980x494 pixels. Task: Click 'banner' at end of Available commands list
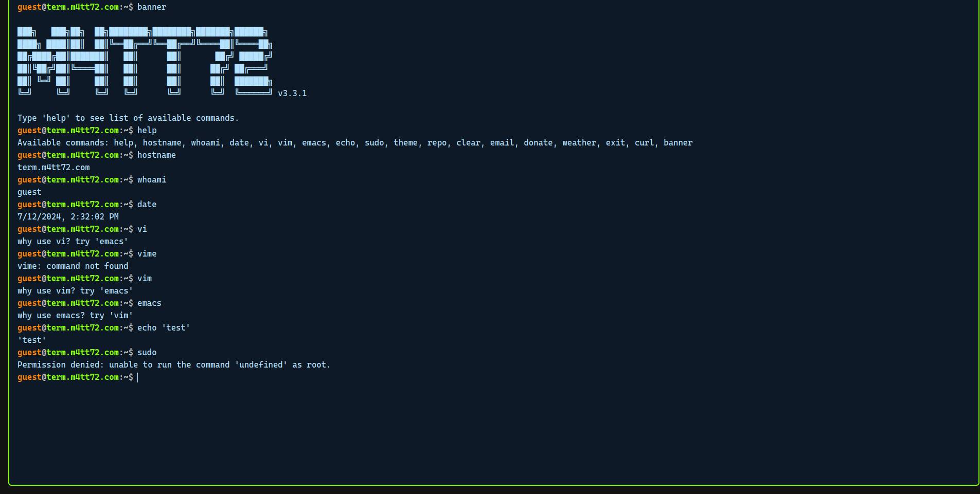[678, 143]
